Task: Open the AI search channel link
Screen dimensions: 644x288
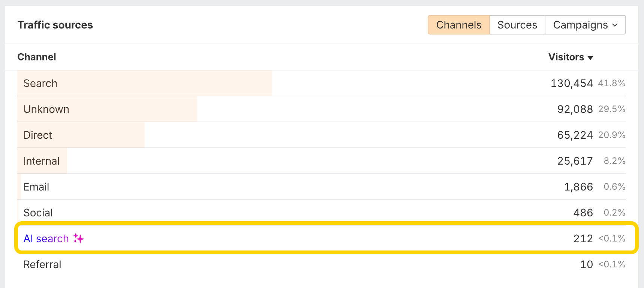Action: (x=46, y=238)
